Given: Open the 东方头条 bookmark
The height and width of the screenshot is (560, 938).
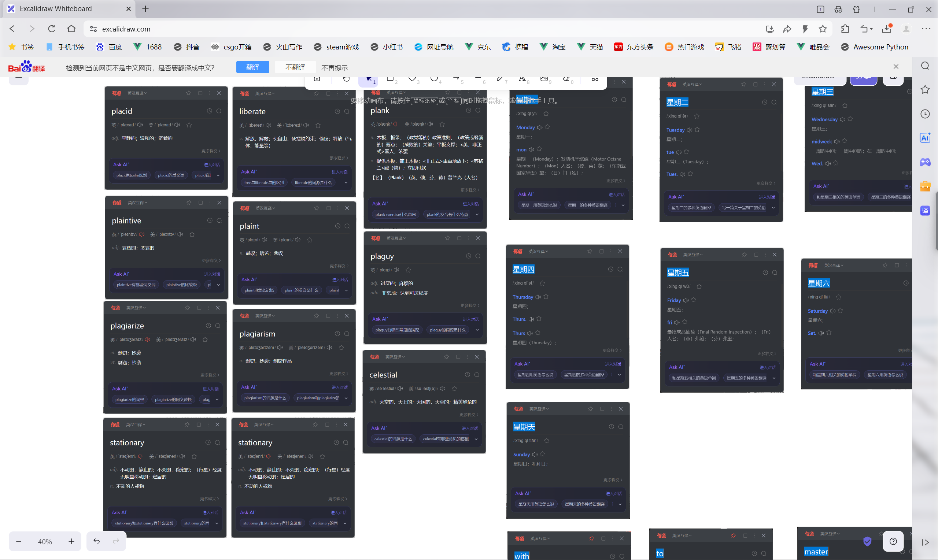Looking at the screenshot, I should click(634, 47).
